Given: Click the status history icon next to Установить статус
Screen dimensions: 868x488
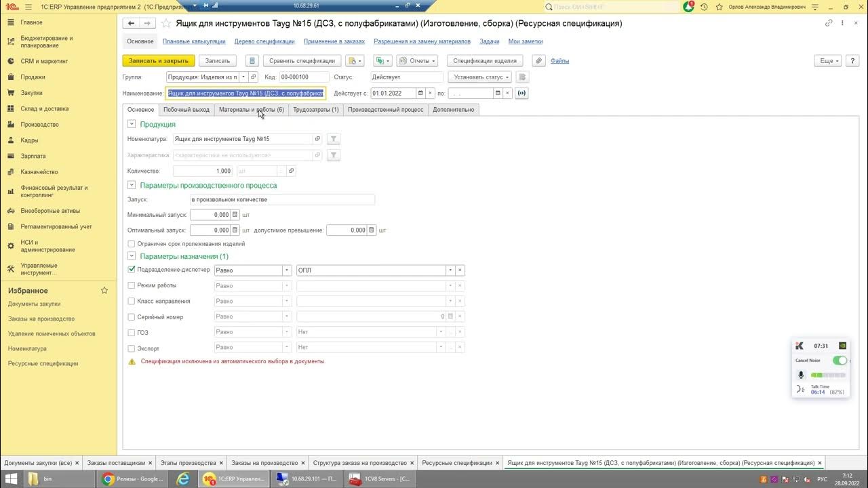Looking at the screenshot, I should coord(522,77).
